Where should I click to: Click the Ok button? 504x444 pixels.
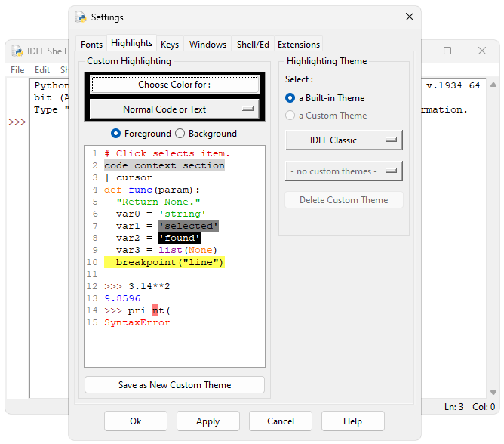click(136, 421)
